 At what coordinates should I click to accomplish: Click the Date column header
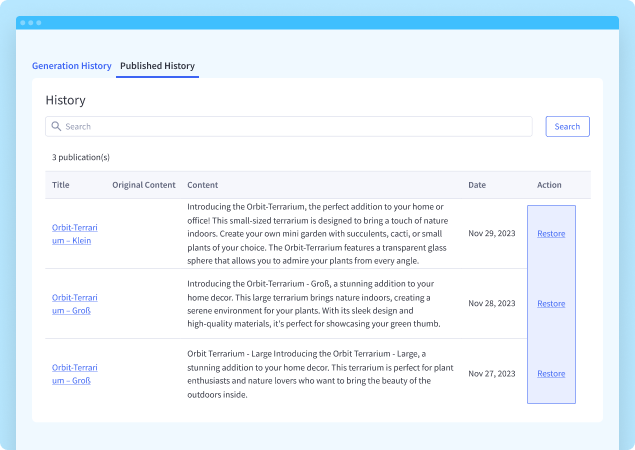pos(477,185)
